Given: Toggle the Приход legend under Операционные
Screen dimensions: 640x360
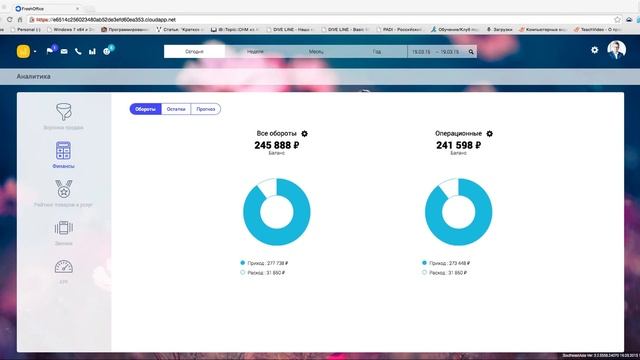Looking at the screenshot, I should point(446,263).
